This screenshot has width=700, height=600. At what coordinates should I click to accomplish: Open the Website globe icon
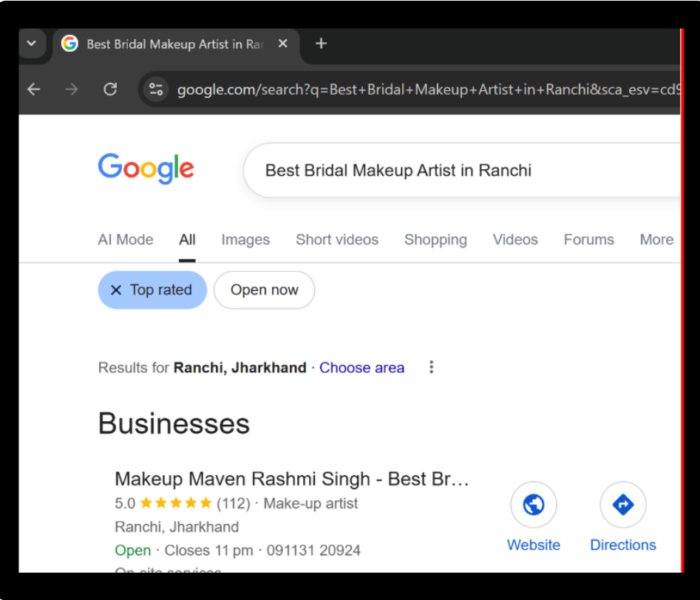[x=533, y=505]
